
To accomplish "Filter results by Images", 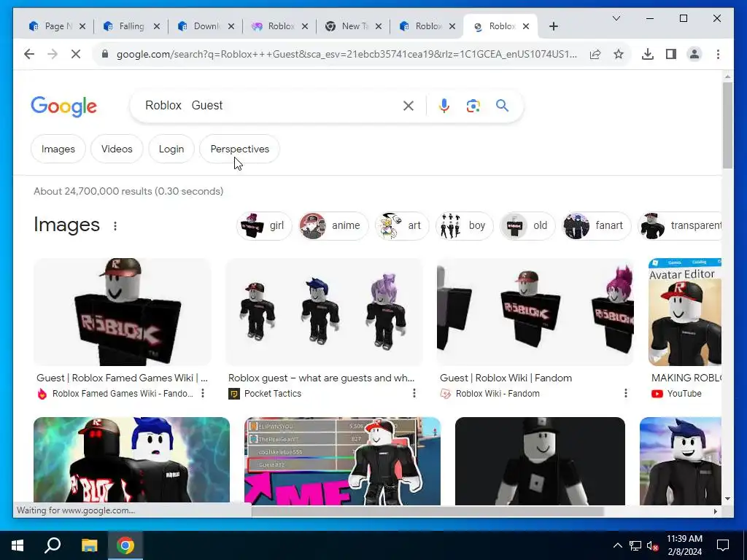I will click(58, 149).
